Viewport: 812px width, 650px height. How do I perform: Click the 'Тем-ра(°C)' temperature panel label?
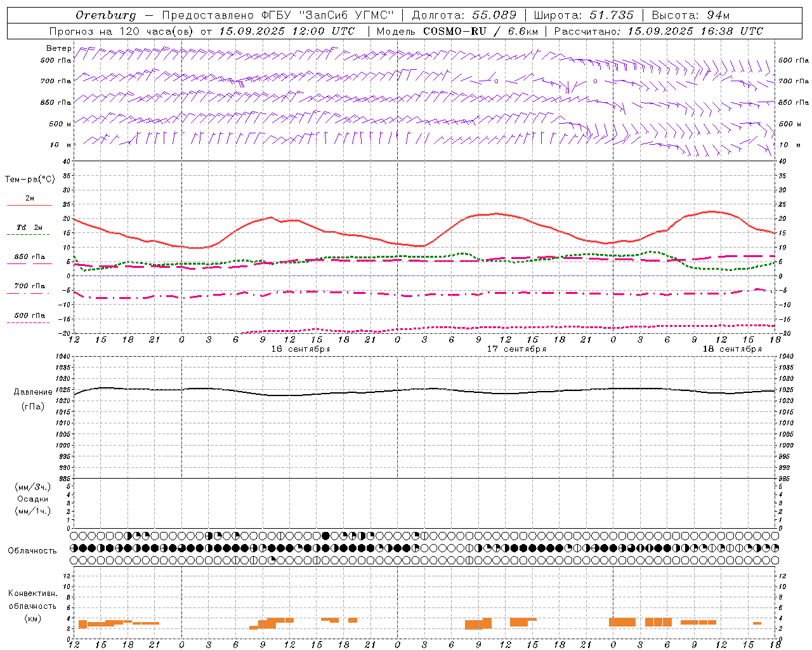tap(30, 180)
